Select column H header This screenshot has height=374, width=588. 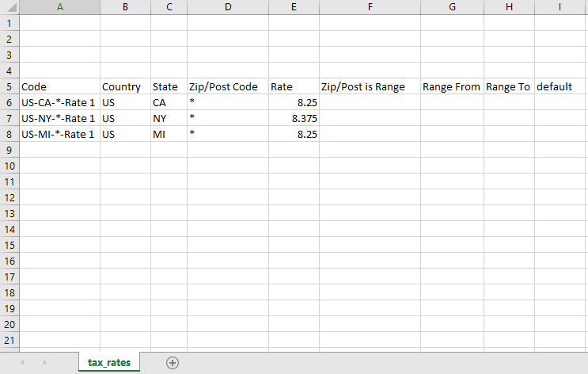(509, 7)
